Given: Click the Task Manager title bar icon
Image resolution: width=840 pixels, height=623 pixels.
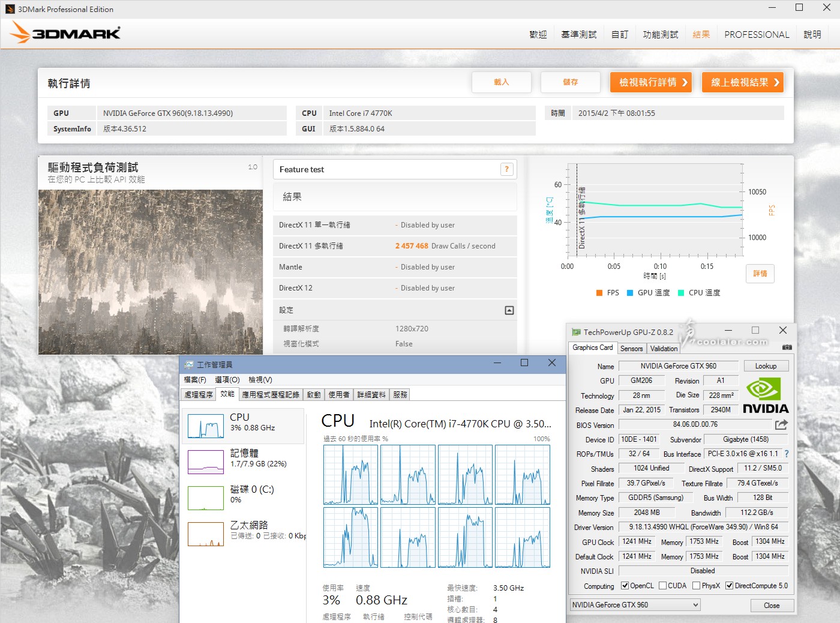Looking at the screenshot, I should [x=189, y=364].
